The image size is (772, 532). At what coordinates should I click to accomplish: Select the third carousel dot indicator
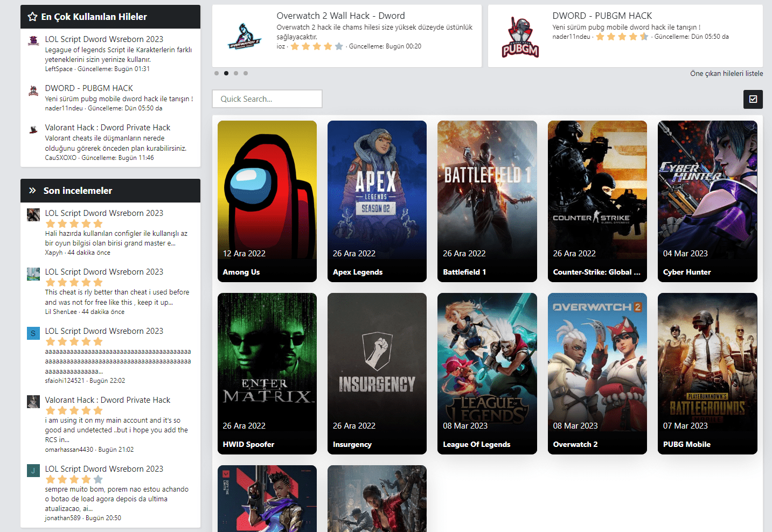point(236,73)
